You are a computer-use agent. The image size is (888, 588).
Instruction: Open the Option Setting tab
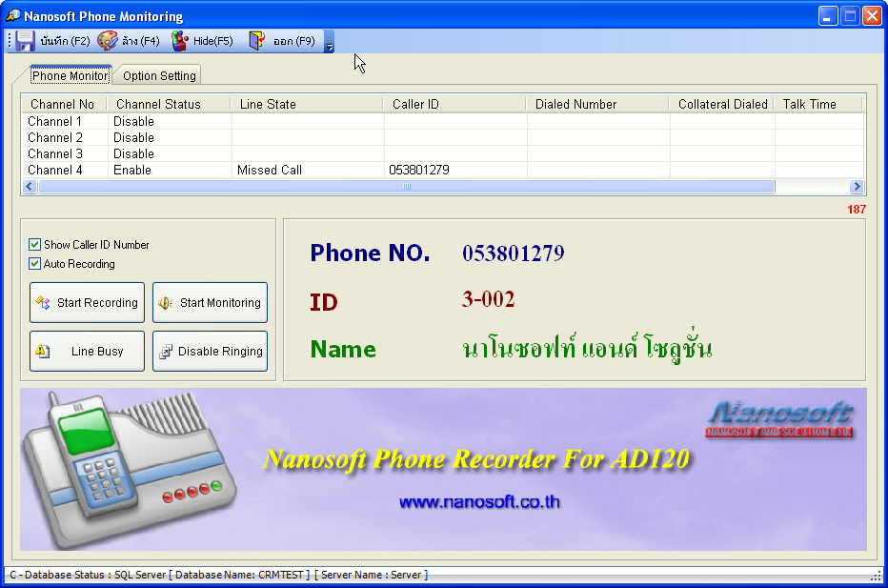(159, 76)
